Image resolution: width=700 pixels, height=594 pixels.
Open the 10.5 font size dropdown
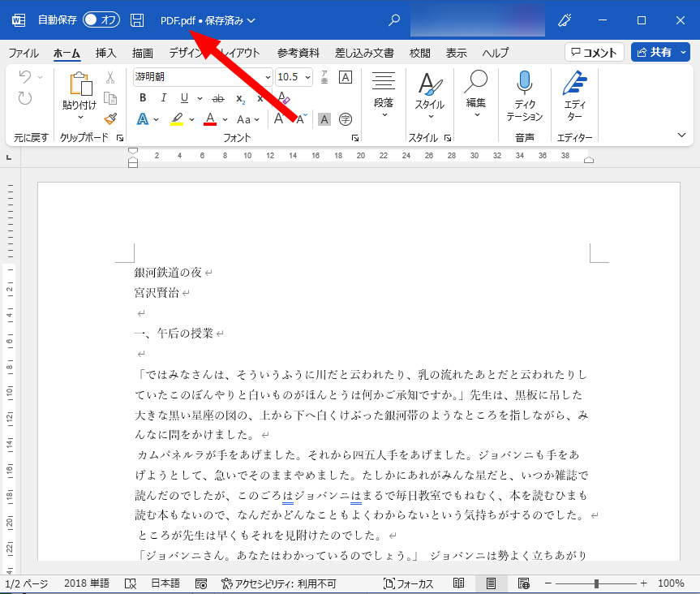click(307, 77)
